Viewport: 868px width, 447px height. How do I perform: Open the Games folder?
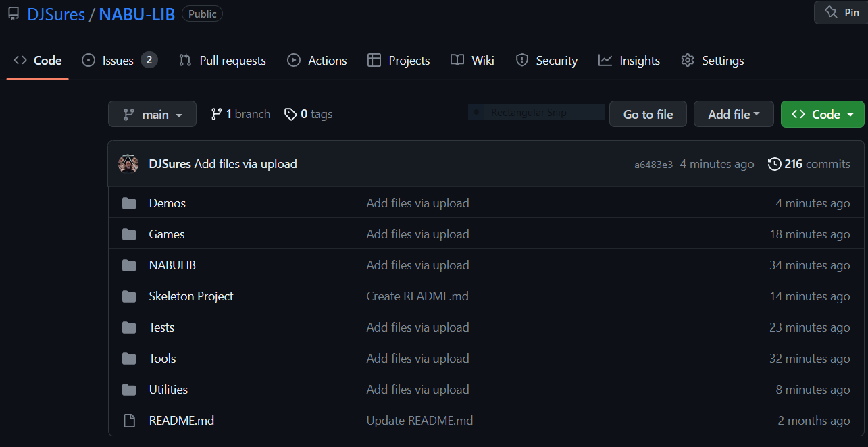pyautogui.click(x=167, y=234)
